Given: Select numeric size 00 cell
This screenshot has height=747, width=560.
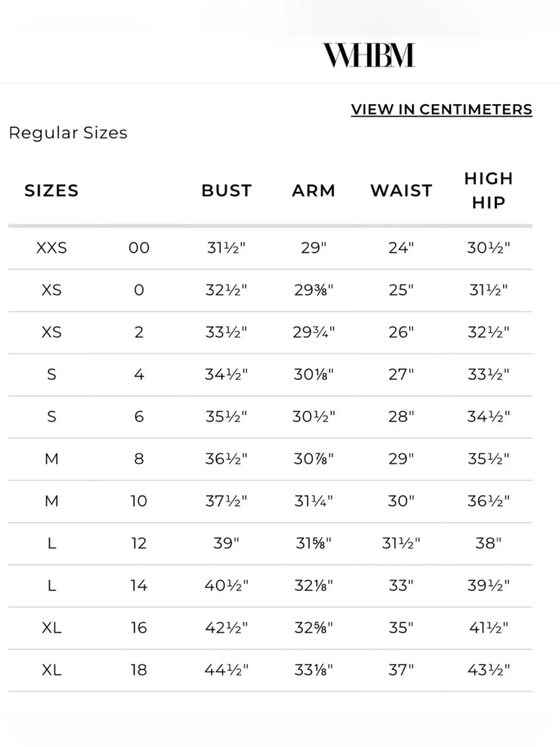Looking at the screenshot, I should coord(139,248).
